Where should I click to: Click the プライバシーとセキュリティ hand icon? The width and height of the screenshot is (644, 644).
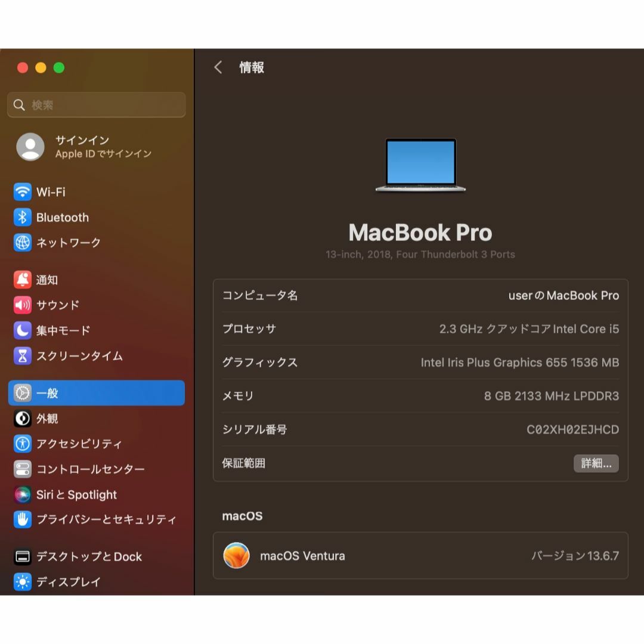pyautogui.click(x=22, y=519)
